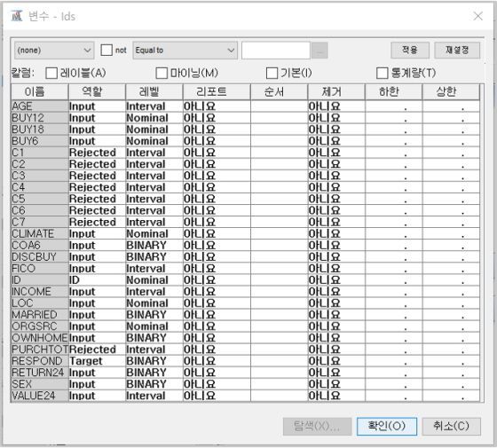Close the 변수 - Ids dialog
The width and height of the screenshot is (497, 448).
[x=478, y=16]
